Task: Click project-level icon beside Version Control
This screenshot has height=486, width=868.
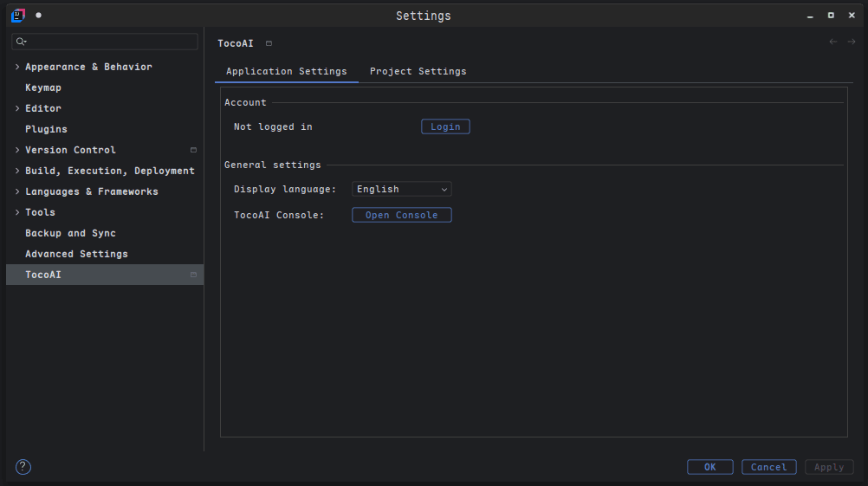Action: tap(193, 150)
